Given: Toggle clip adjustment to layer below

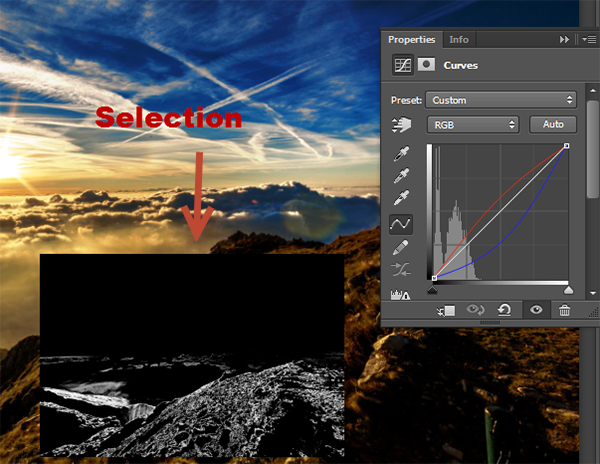Looking at the screenshot, I should (x=446, y=310).
